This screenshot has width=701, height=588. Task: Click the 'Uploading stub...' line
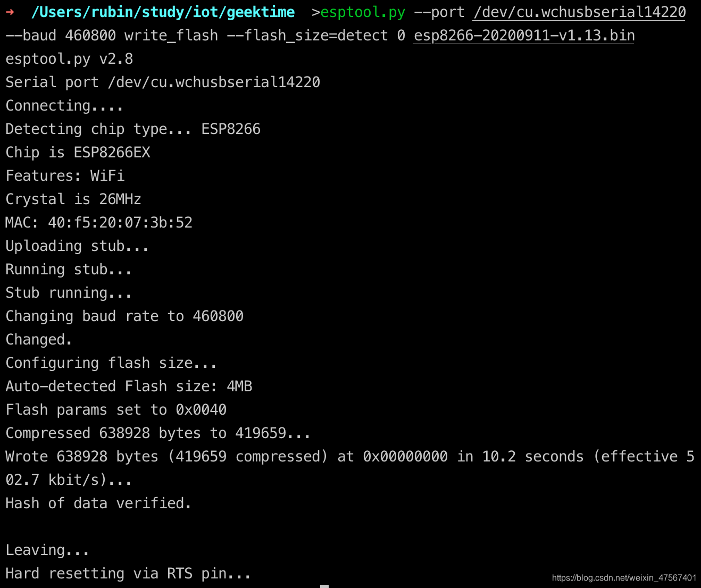pos(77,246)
